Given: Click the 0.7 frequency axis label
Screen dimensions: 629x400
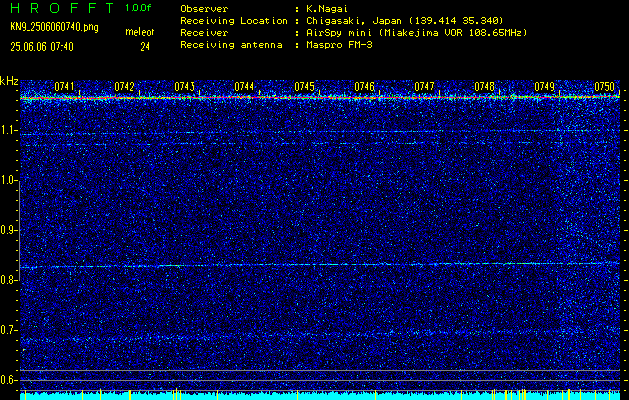Looking at the screenshot, I should click(x=8, y=330).
